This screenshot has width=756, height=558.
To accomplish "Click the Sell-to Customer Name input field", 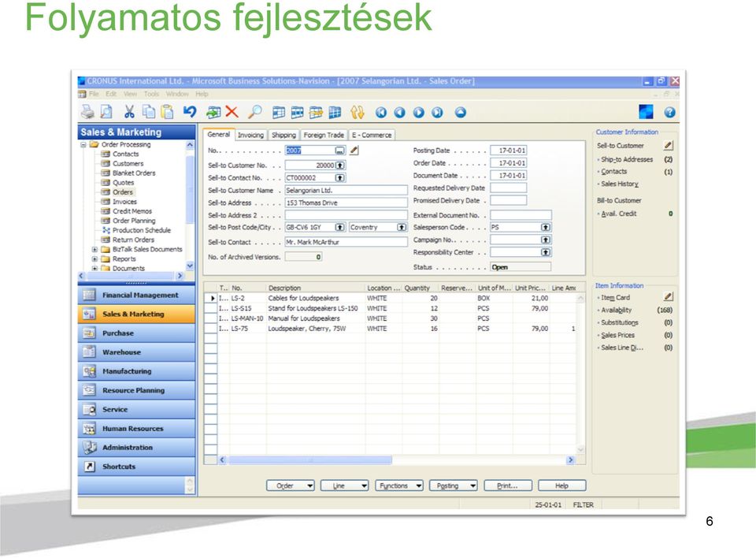I will [346, 190].
